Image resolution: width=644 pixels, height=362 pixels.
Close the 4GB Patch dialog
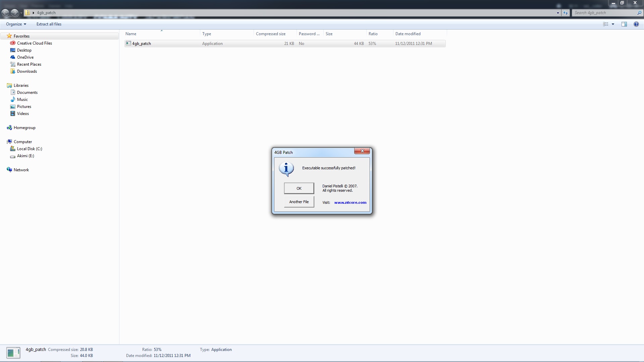(362, 151)
